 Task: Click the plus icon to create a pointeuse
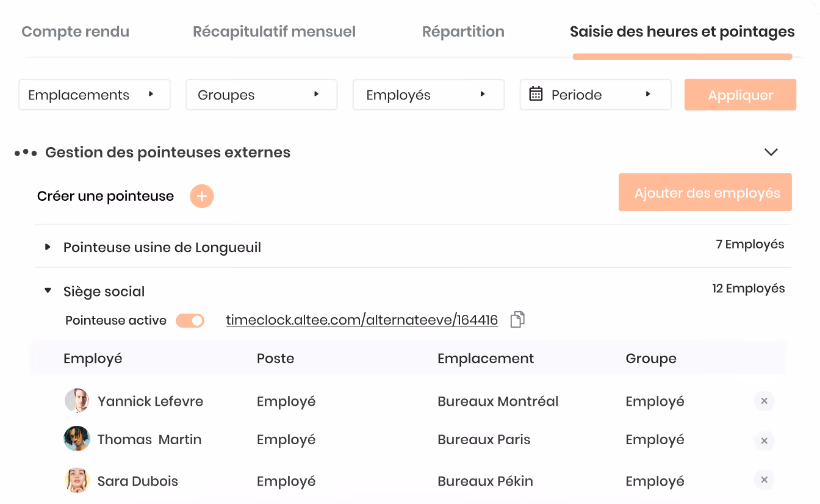(202, 196)
